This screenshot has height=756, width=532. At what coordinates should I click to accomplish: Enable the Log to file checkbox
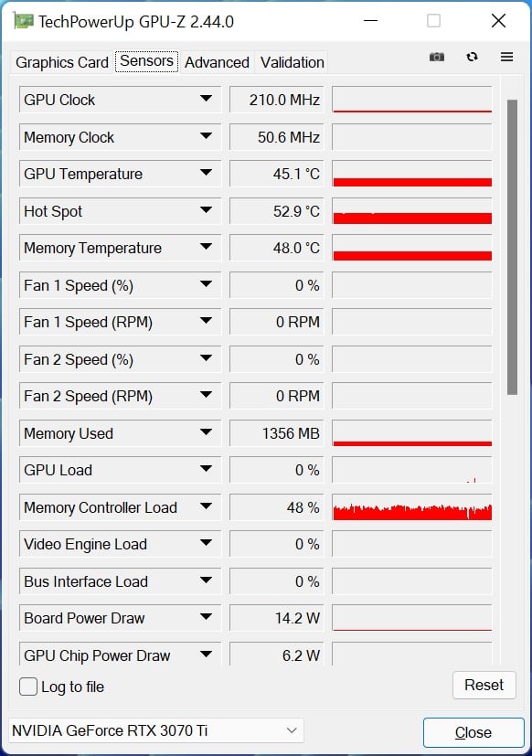coord(28,687)
